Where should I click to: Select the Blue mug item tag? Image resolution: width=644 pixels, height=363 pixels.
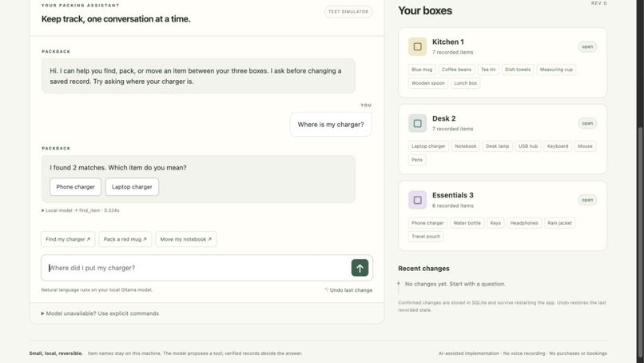point(422,70)
